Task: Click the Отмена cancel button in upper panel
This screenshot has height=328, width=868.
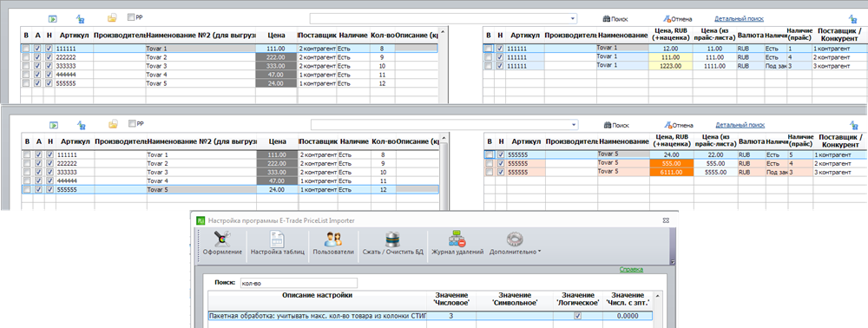Action: [678, 19]
